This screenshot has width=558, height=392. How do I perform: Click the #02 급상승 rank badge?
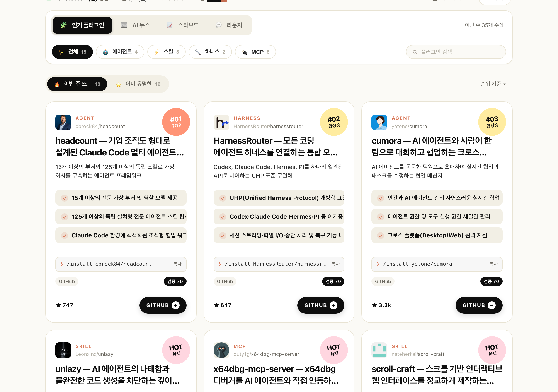click(x=334, y=122)
